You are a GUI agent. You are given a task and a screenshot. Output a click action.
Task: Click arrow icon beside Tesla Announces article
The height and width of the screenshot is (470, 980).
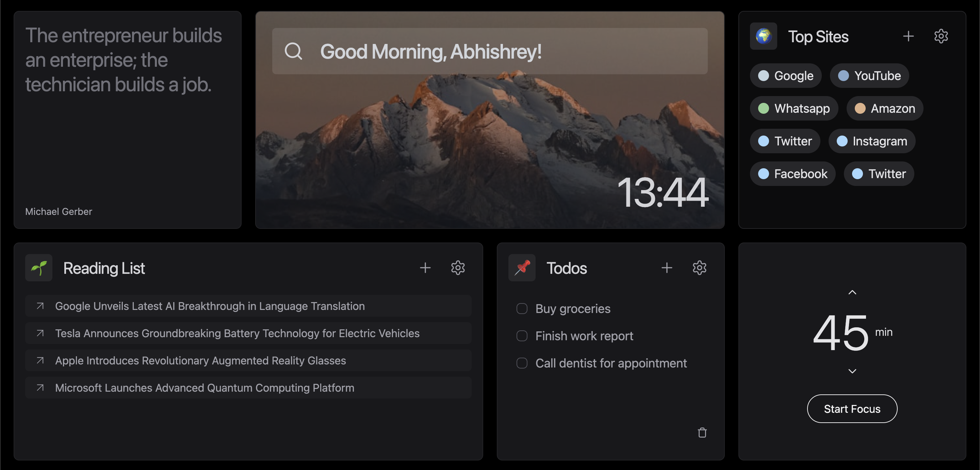[x=40, y=333]
